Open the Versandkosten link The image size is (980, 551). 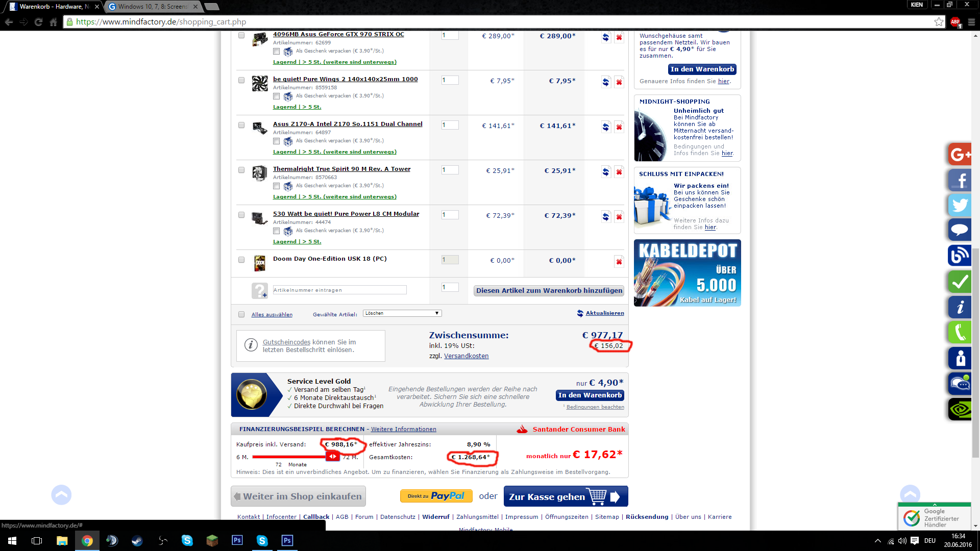pos(466,356)
